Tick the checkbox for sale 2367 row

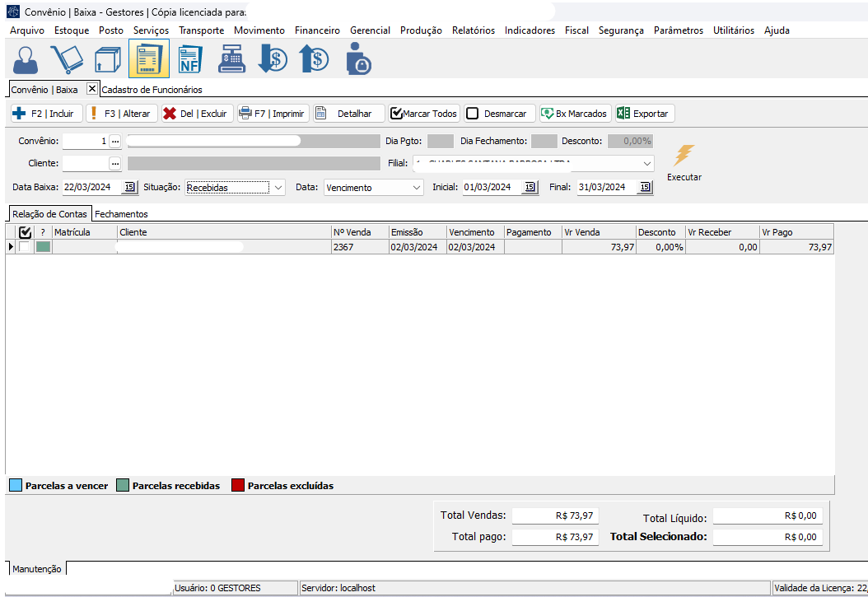[26, 247]
